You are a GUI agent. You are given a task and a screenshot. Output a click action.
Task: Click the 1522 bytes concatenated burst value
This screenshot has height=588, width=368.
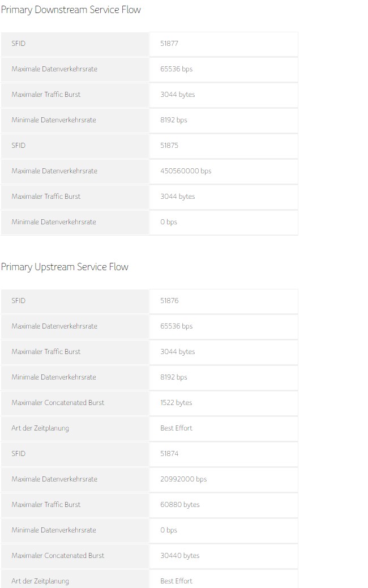[176, 403]
